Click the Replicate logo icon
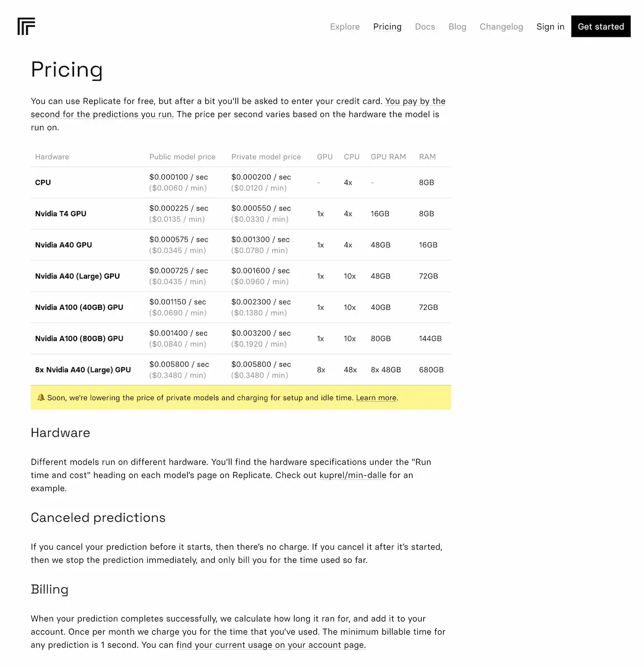This screenshot has width=644, height=667. coord(26,26)
